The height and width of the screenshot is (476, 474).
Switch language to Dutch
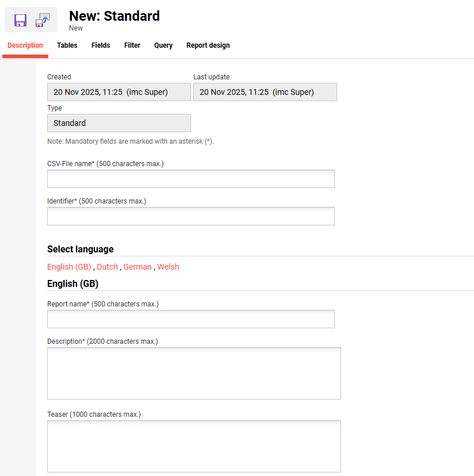pyautogui.click(x=107, y=267)
